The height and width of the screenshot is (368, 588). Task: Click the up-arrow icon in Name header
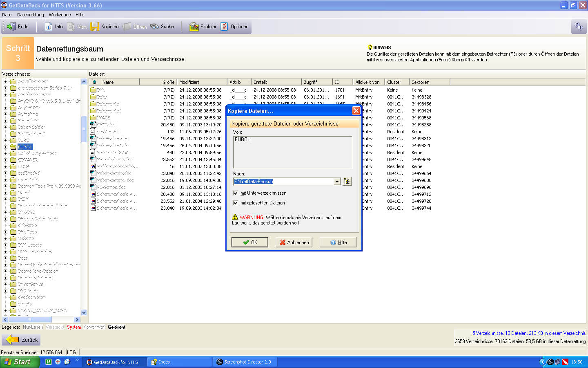point(94,82)
